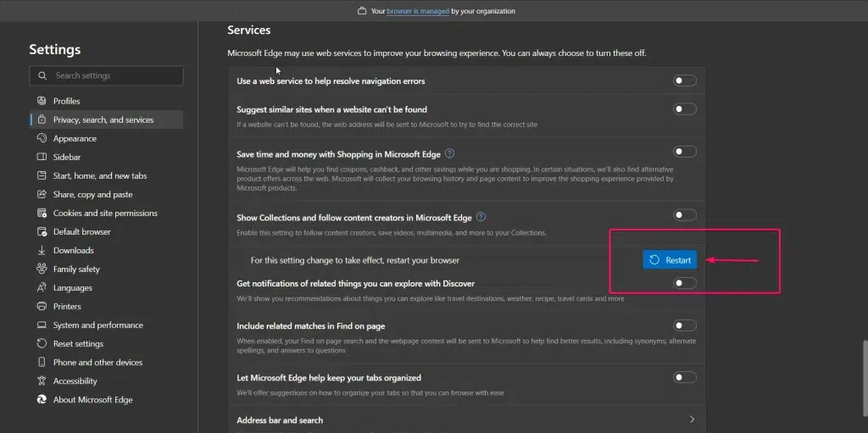Click the Start, home, and new tabs icon
Screen dimensions: 868x433
click(x=42, y=175)
